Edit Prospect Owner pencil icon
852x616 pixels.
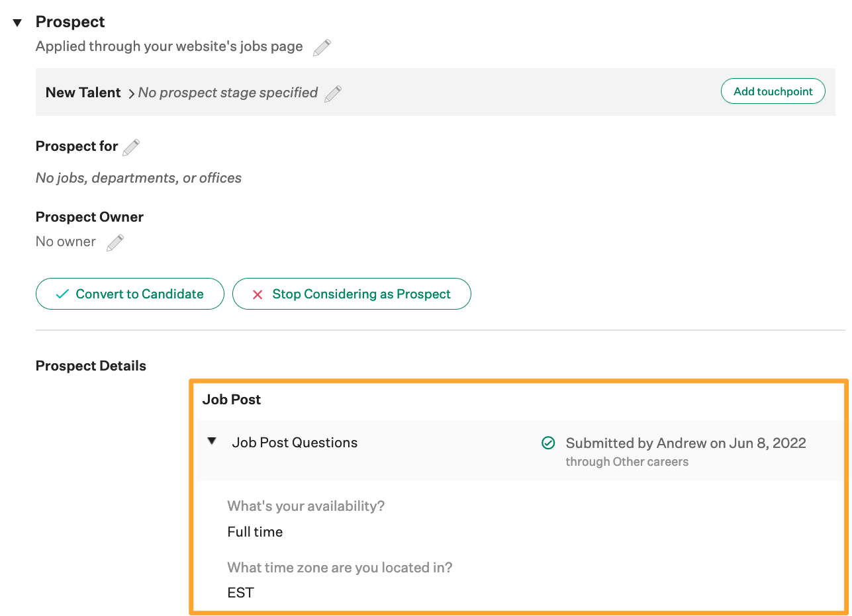pos(115,243)
